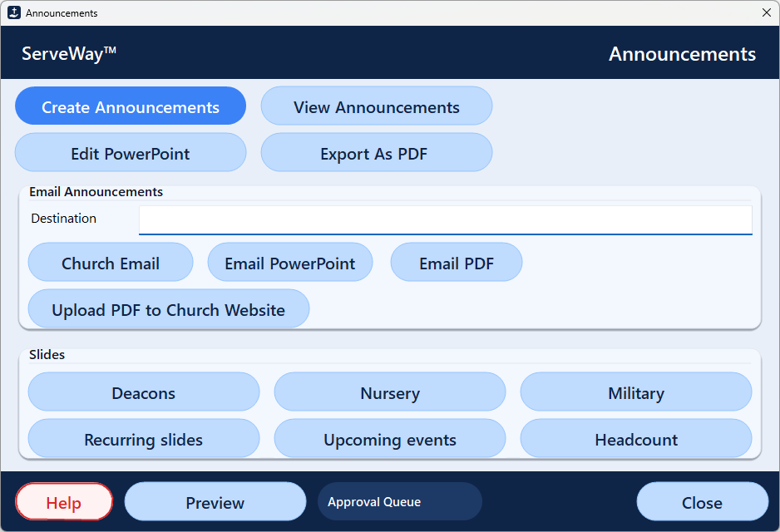Send via Church Email button
Image resolution: width=780 pixels, height=532 pixels.
[111, 262]
